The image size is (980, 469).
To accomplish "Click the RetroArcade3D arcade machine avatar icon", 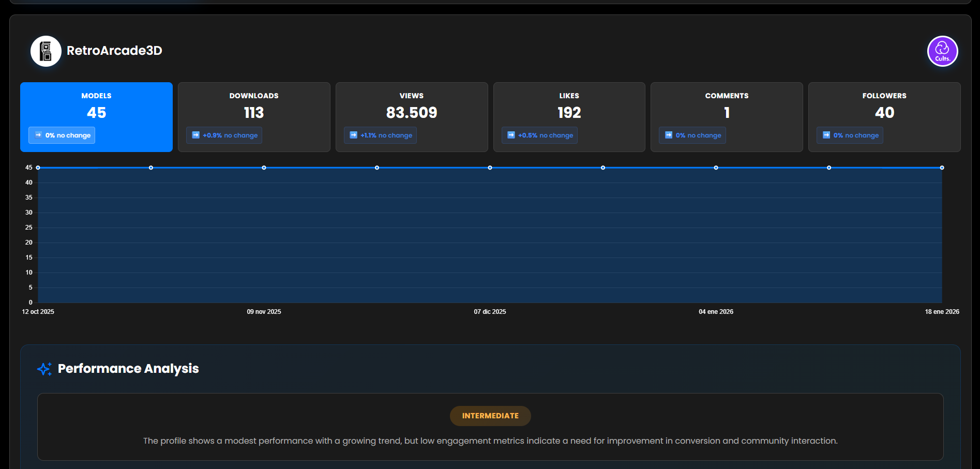I will click(46, 51).
